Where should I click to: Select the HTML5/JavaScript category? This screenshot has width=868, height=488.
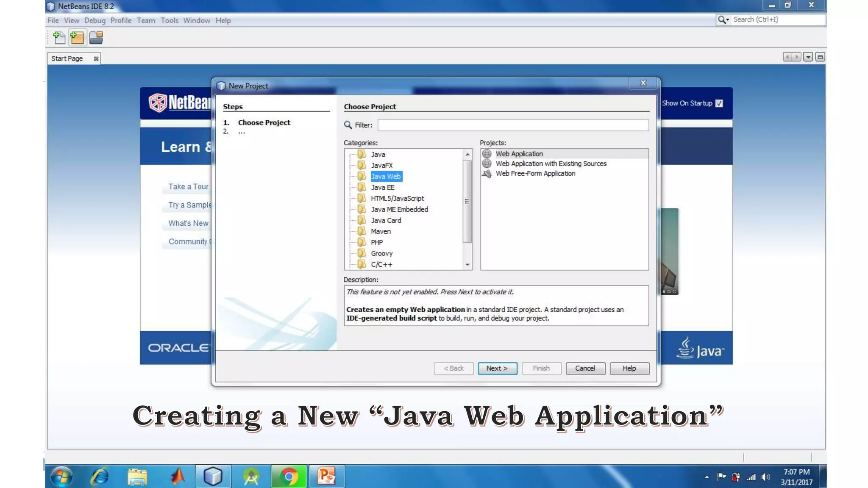[397, 198]
